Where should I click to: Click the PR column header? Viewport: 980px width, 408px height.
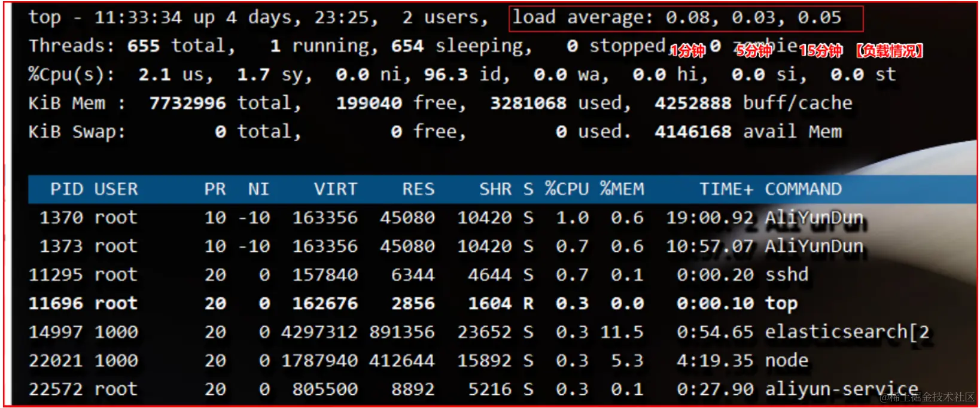tap(215, 190)
